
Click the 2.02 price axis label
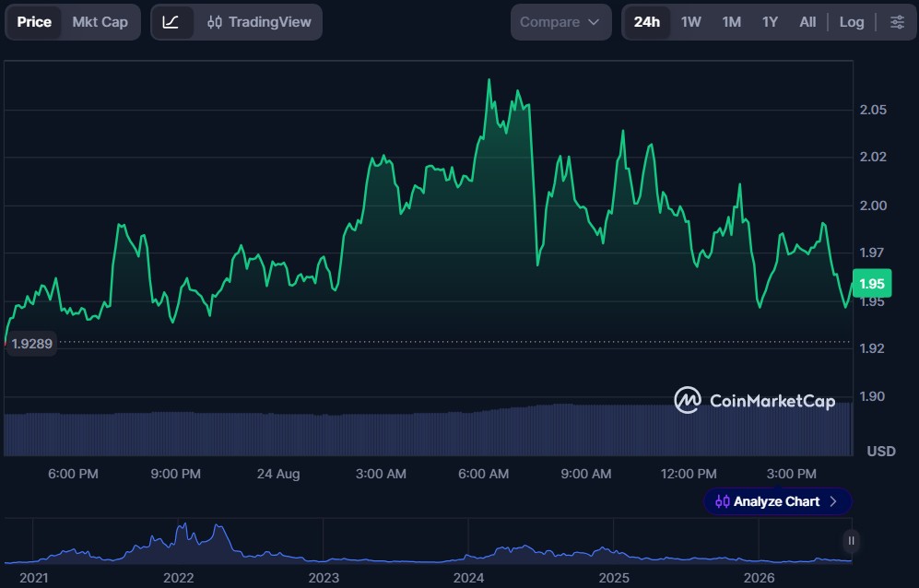[x=873, y=157]
